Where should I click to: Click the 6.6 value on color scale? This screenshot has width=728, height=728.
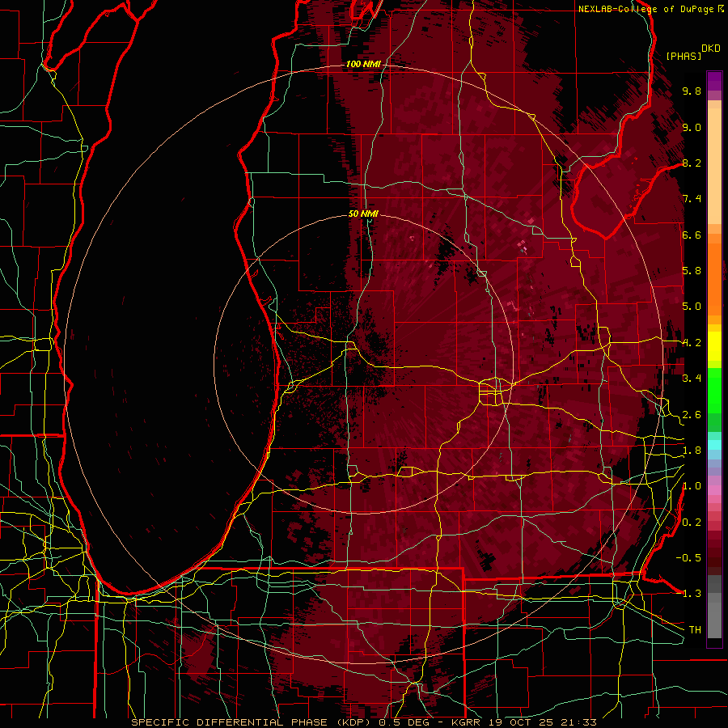coord(692,235)
